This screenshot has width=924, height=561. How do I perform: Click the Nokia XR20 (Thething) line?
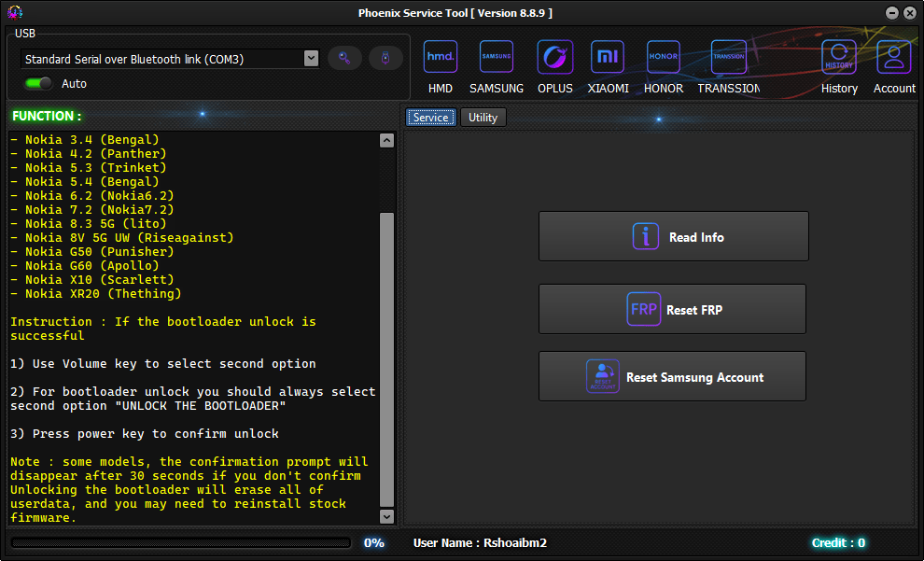(x=95, y=294)
